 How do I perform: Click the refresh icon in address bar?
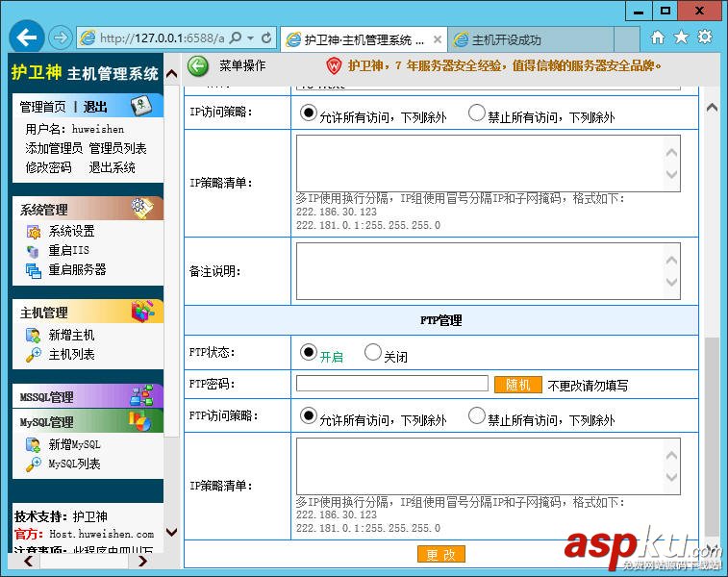click(x=266, y=38)
